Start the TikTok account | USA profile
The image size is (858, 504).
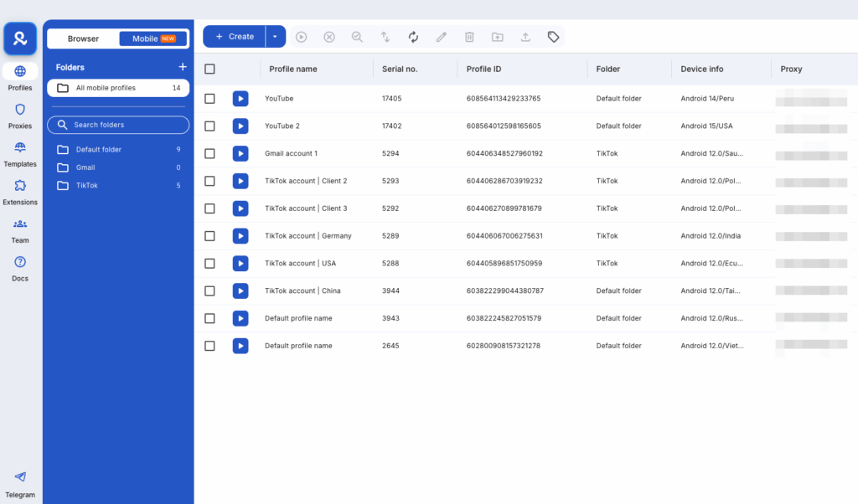[240, 264]
